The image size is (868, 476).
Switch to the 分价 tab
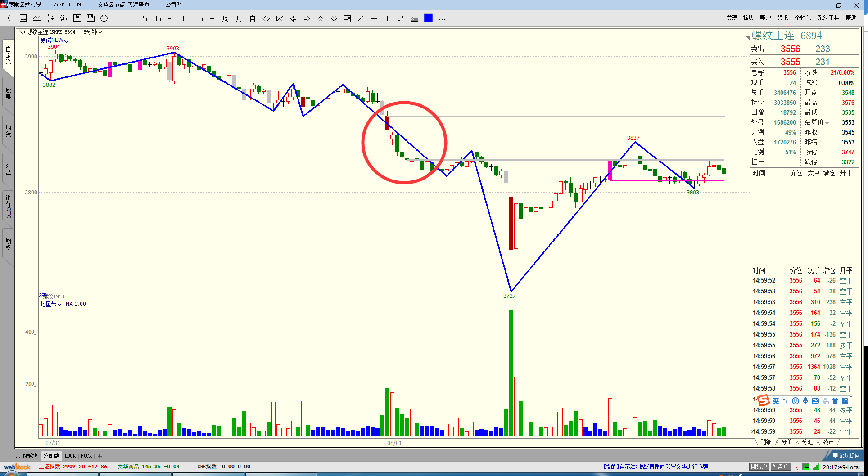[x=787, y=442]
